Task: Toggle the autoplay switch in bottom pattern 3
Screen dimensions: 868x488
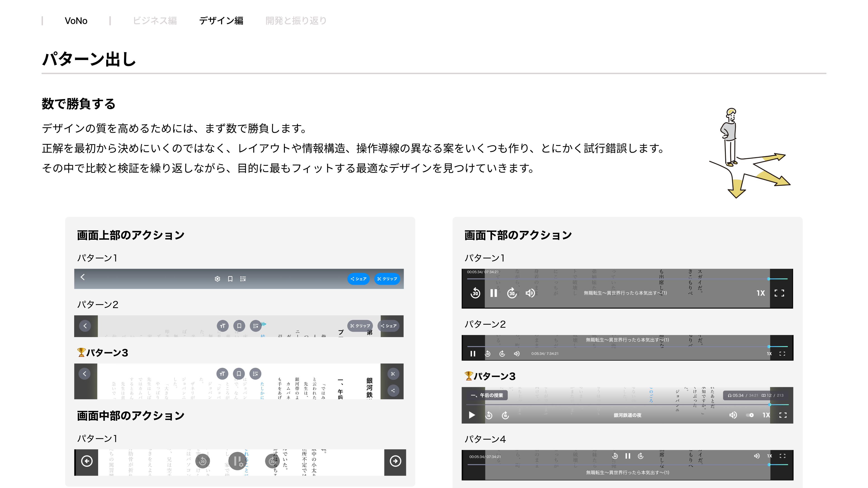Action: coord(750,415)
